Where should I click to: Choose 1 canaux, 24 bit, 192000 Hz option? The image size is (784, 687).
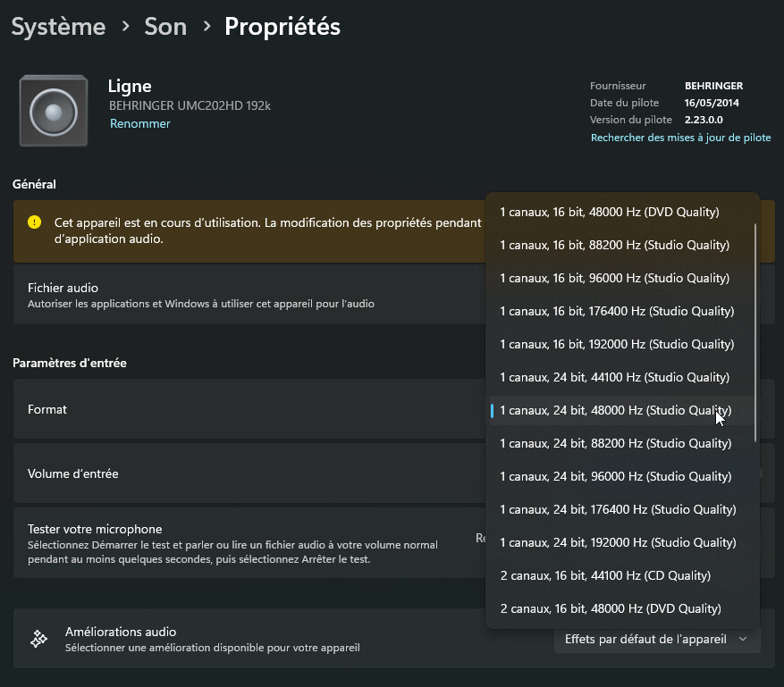(x=618, y=542)
